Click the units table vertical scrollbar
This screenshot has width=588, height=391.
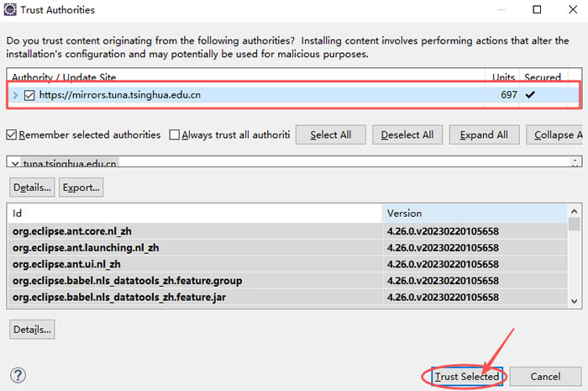pyautogui.click(x=575, y=261)
